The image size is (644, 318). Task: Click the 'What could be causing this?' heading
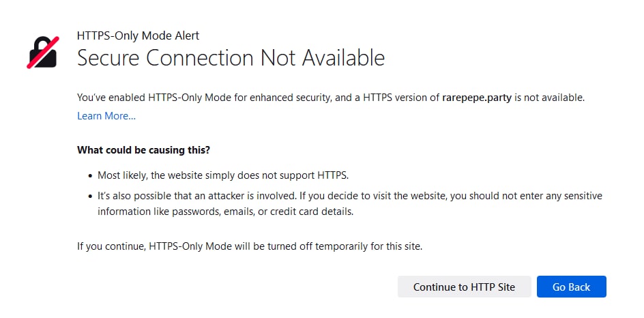click(143, 150)
